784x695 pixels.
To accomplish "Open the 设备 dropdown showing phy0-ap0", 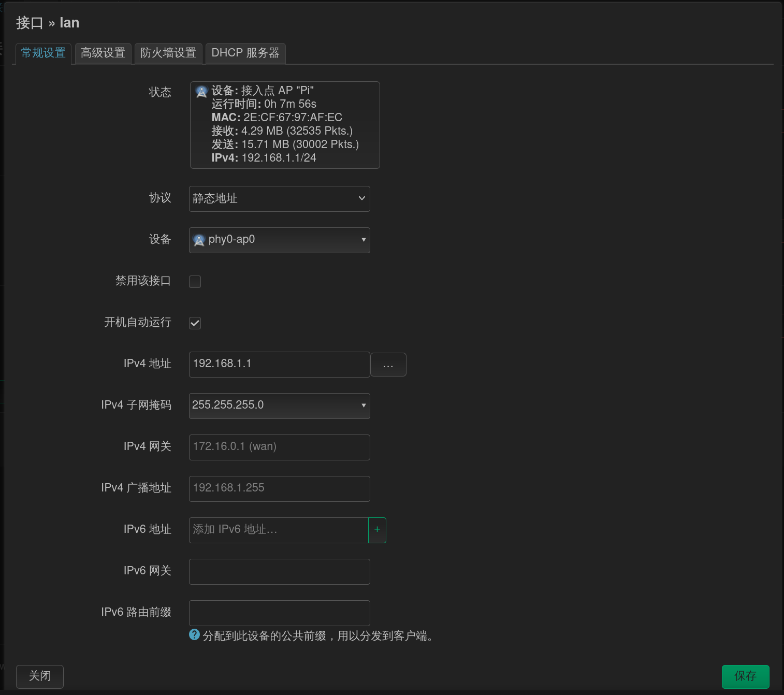I will pyautogui.click(x=279, y=240).
